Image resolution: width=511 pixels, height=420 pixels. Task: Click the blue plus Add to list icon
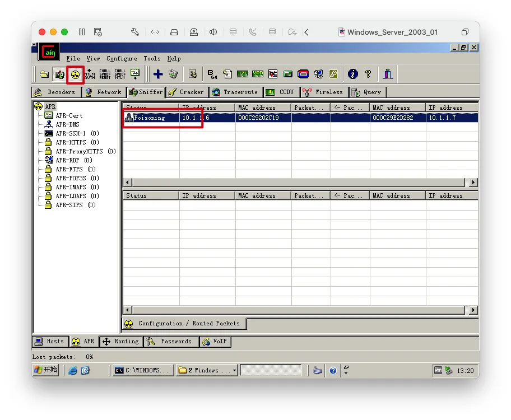coord(158,74)
